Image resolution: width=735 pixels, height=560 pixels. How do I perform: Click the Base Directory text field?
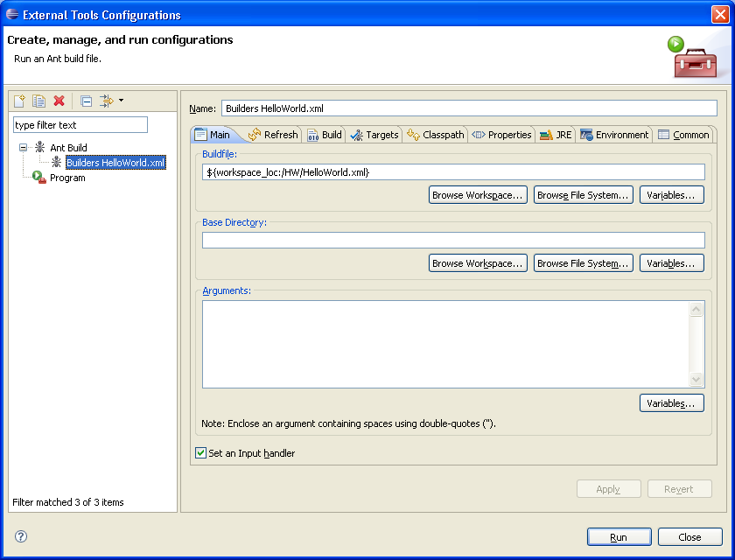point(453,241)
